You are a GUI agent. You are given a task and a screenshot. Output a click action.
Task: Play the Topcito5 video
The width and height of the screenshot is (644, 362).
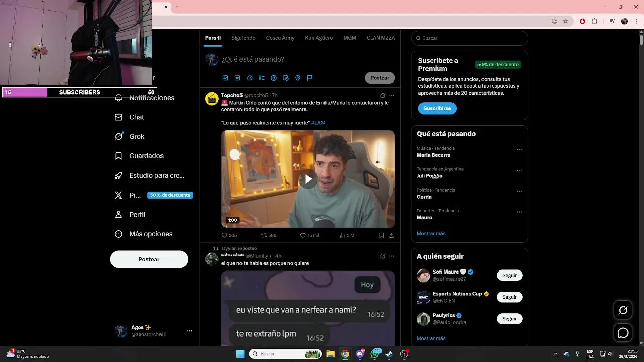(x=308, y=179)
